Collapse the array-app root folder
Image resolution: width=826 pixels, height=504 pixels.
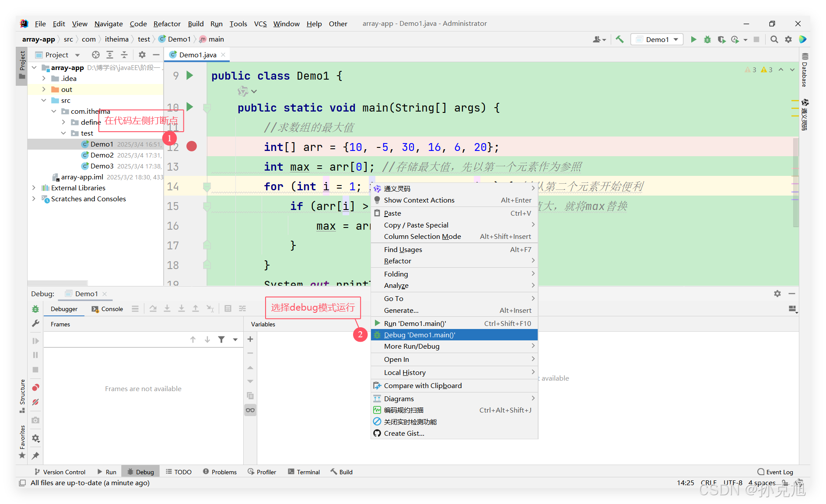pos(34,67)
